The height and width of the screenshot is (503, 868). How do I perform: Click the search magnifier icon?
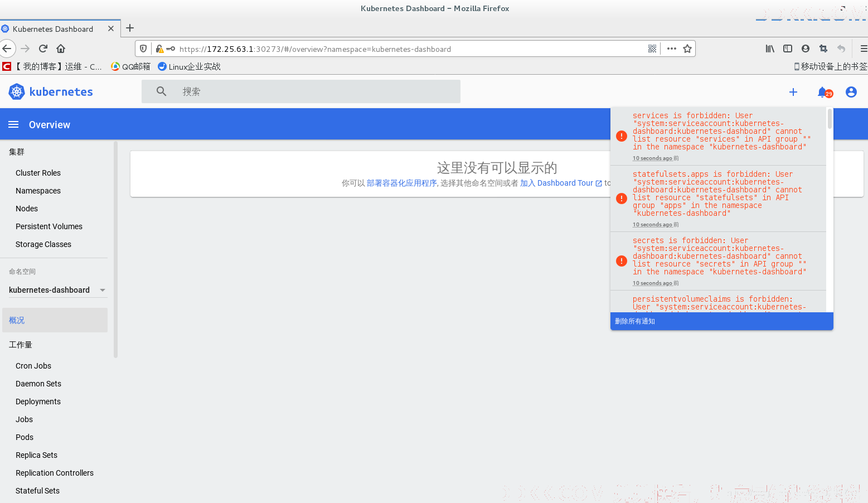coord(161,91)
